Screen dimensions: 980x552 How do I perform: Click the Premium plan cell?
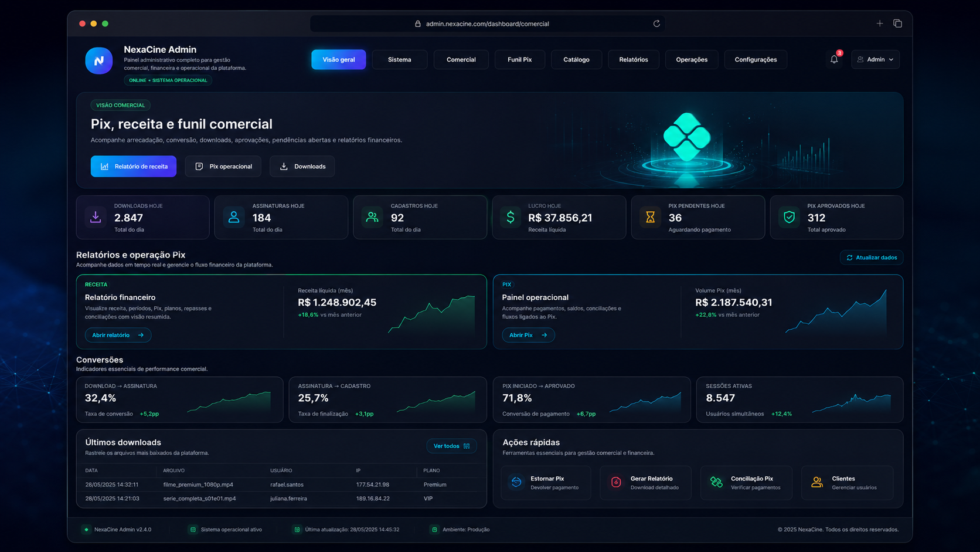435,485
